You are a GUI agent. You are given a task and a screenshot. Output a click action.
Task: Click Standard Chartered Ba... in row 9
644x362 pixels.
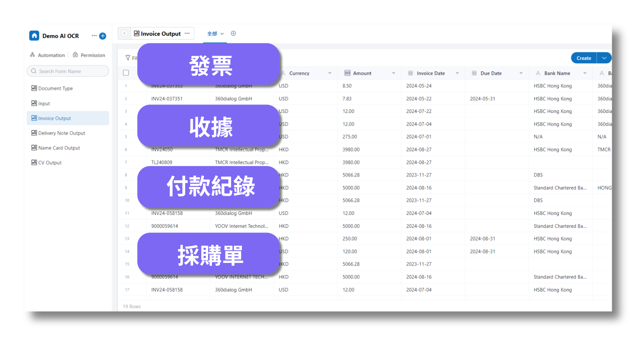560,188
